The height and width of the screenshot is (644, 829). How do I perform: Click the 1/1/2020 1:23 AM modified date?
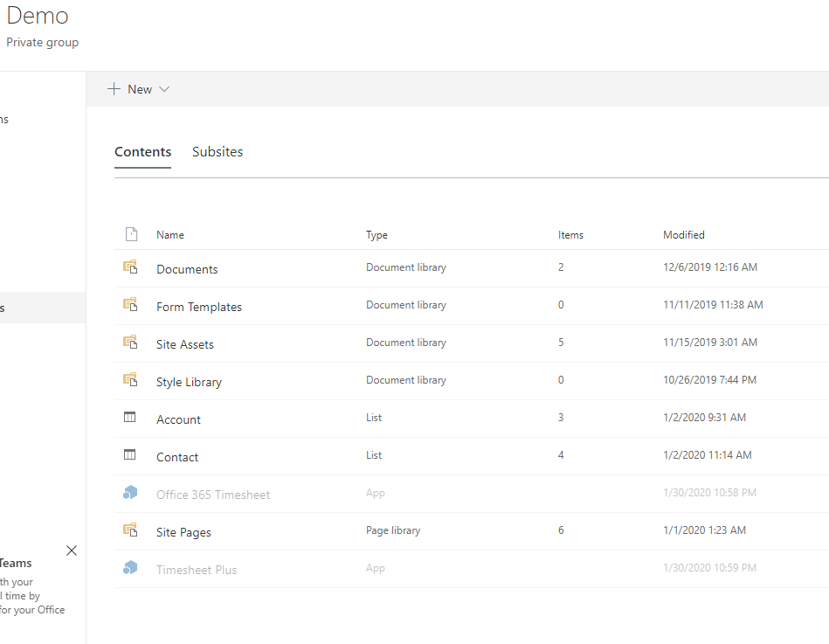pos(704,530)
